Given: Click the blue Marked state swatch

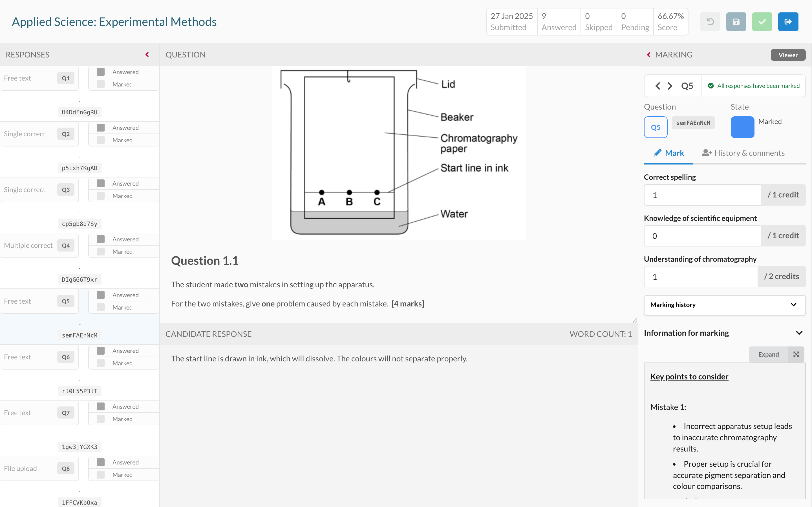Looking at the screenshot, I should point(742,127).
